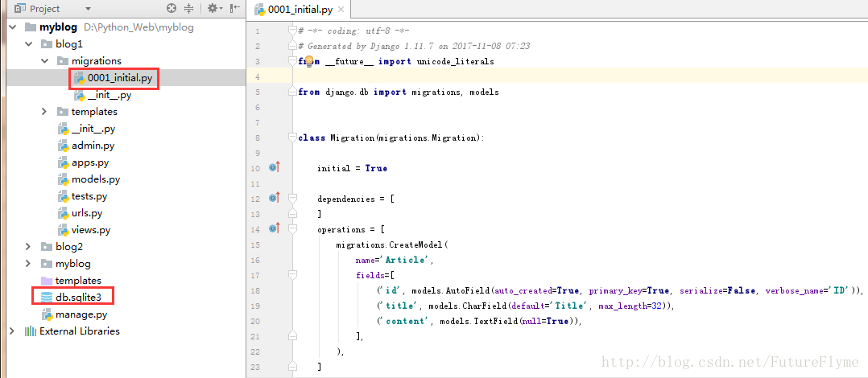Expand External Libraries node
This screenshot has height=378, width=868.
click(x=12, y=331)
